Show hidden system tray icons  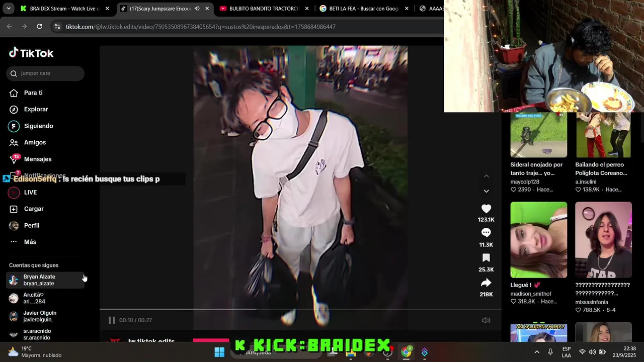point(537,352)
